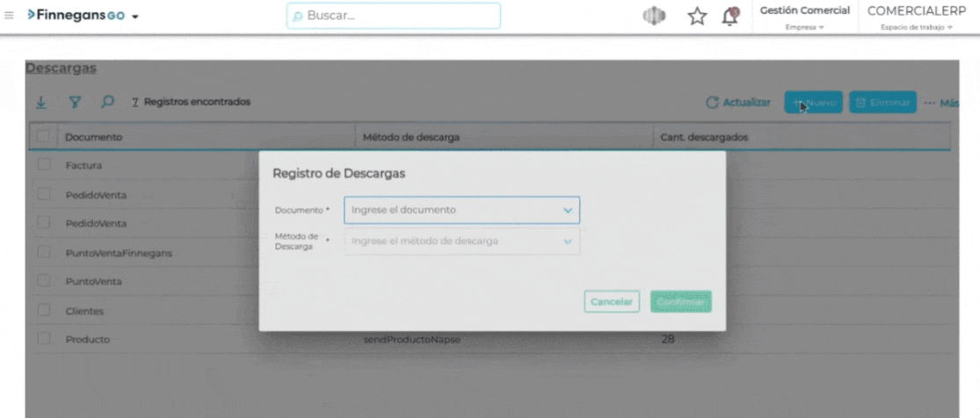Click the download arrow icon
Image resolution: width=980 pixels, height=418 pixels.
click(x=41, y=103)
